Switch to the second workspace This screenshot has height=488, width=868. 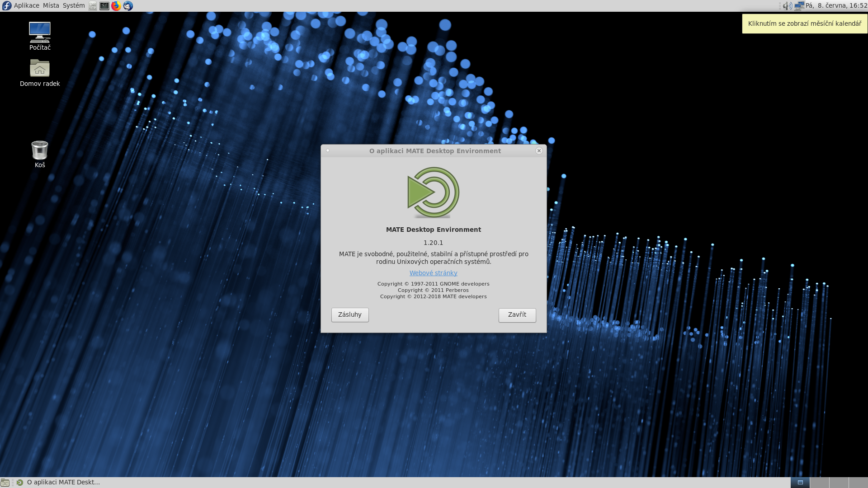[x=820, y=483]
